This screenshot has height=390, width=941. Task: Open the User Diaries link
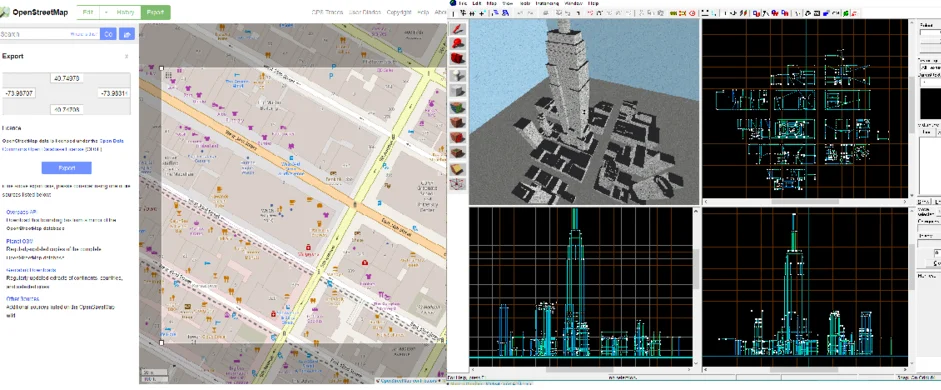point(365,12)
